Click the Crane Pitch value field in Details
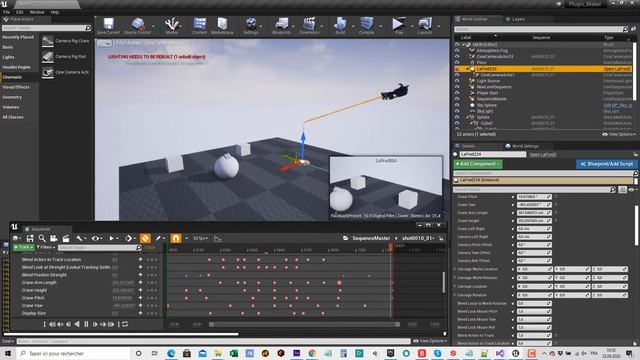Screen dimensions: 640x360 tap(534, 197)
